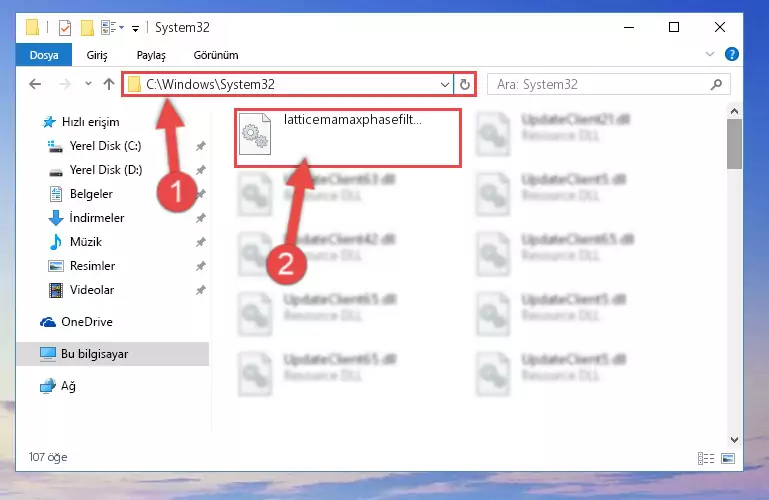Go back to the previous folder

(35, 84)
